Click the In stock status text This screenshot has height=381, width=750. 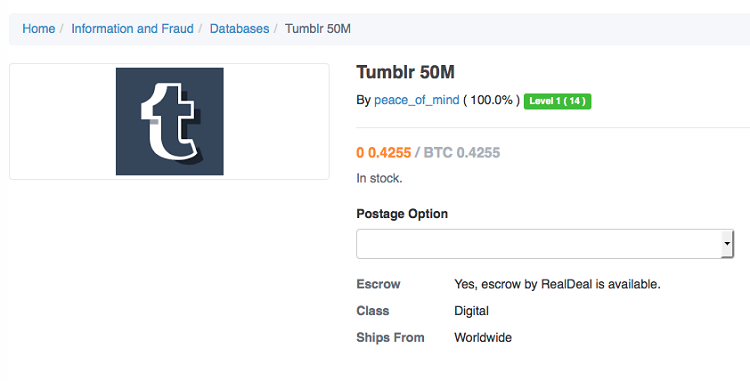pyautogui.click(x=379, y=178)
